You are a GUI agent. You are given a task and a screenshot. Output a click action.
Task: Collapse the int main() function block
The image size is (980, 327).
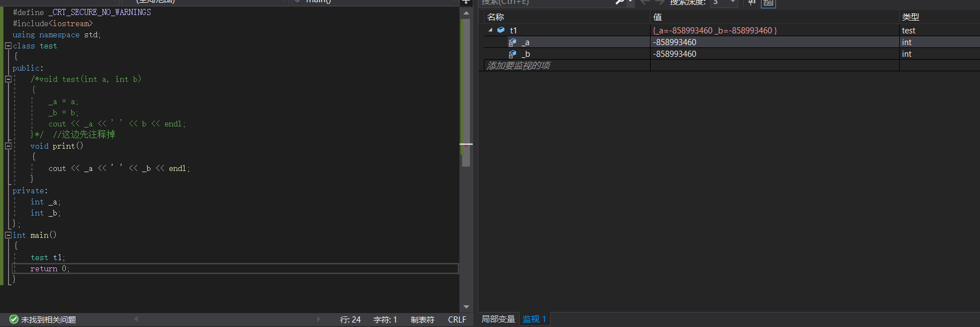pyautogui.click(x=8, y=235)
